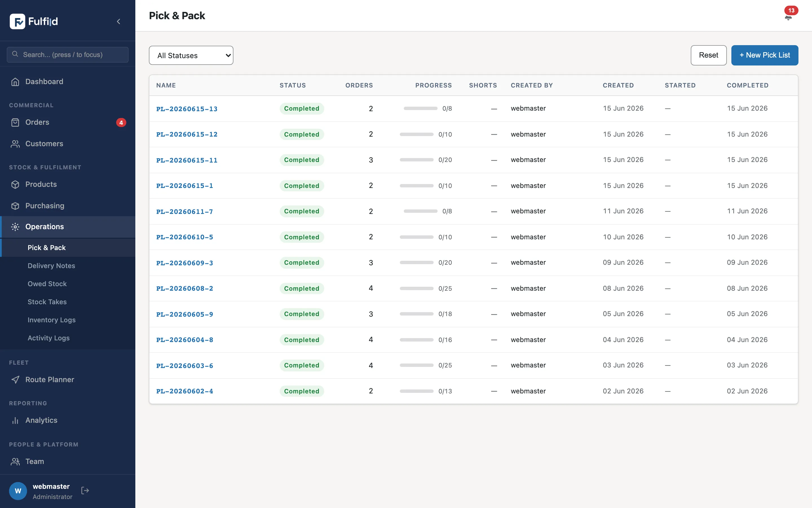Click the Dashboard home icon

coord(15,82)
